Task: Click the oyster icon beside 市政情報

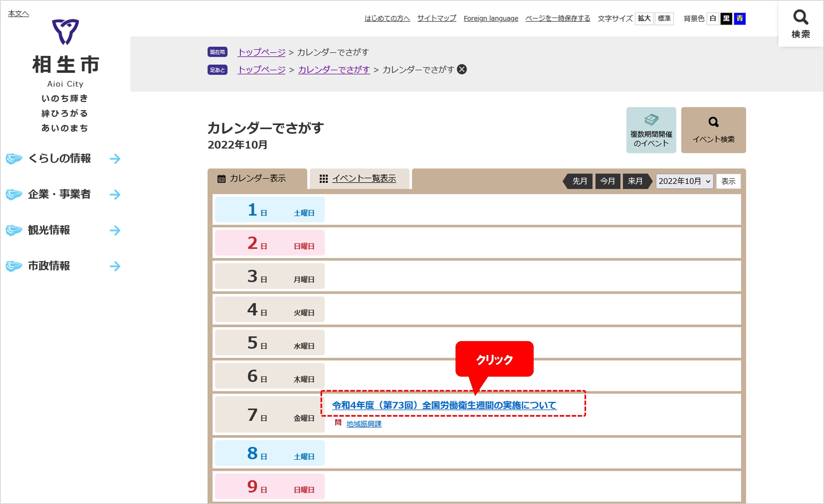Action: pyautogui.click(x=14, y=266)
